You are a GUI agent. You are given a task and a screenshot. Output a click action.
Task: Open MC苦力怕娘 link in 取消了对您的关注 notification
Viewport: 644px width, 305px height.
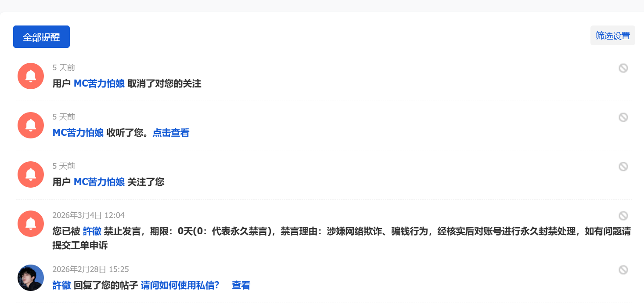99,84
